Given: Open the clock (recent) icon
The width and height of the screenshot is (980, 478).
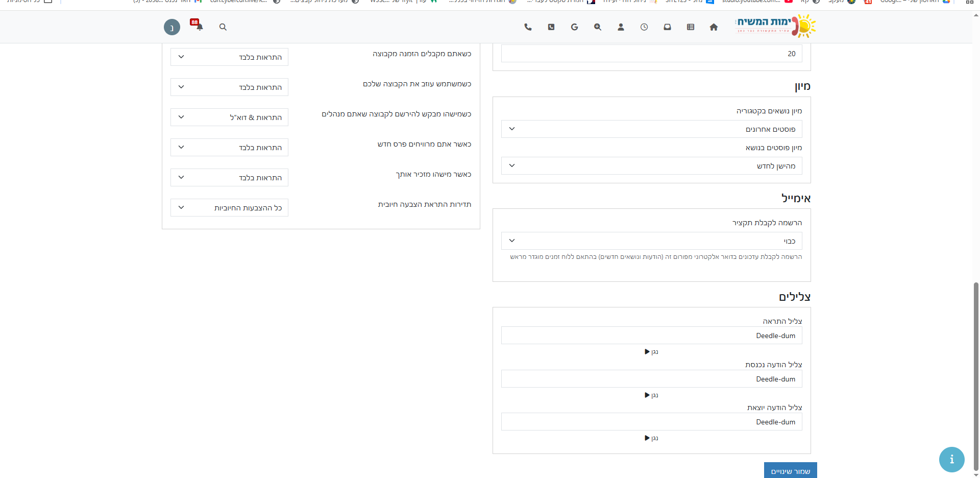Looking at the screenshot, I should click(x=644, y=27).
